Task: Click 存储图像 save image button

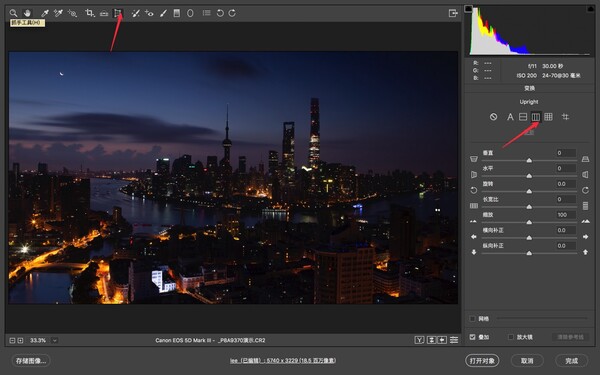Action: [x=31, y=360]
